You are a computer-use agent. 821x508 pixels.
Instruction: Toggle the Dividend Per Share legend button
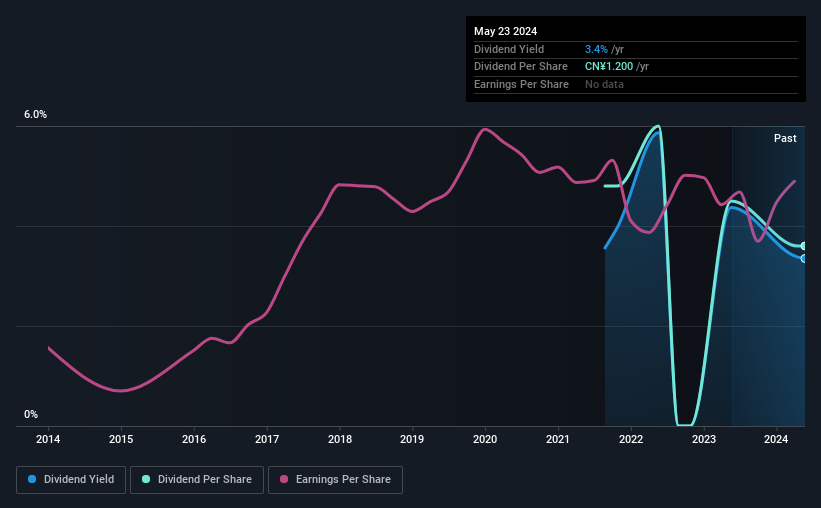coord(197,480)
